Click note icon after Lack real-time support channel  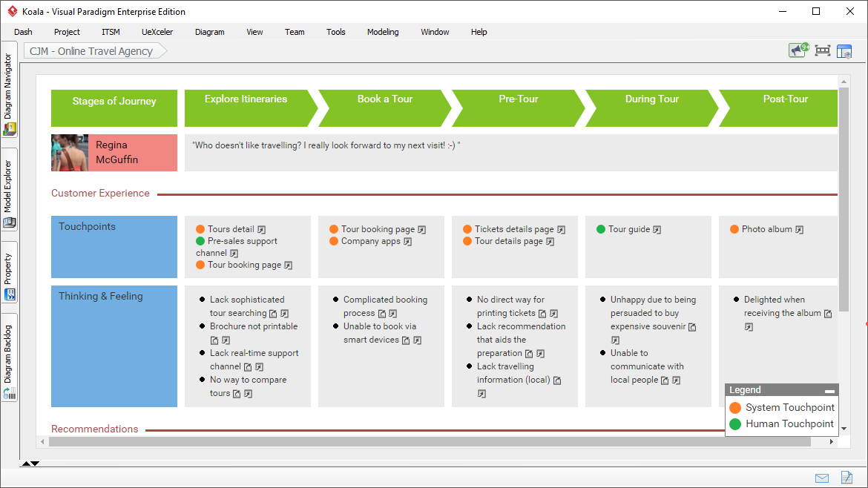(248, 367)
